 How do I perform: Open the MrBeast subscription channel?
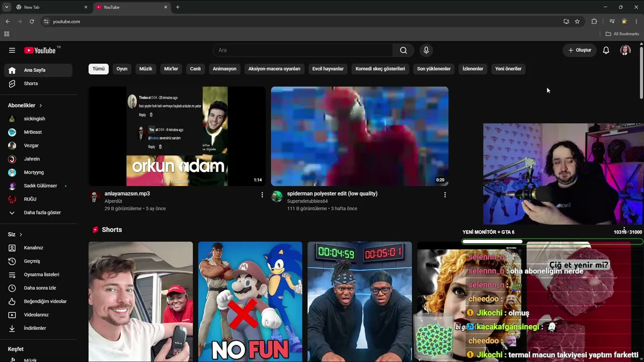pyautogui.click(x=38, y=132)
